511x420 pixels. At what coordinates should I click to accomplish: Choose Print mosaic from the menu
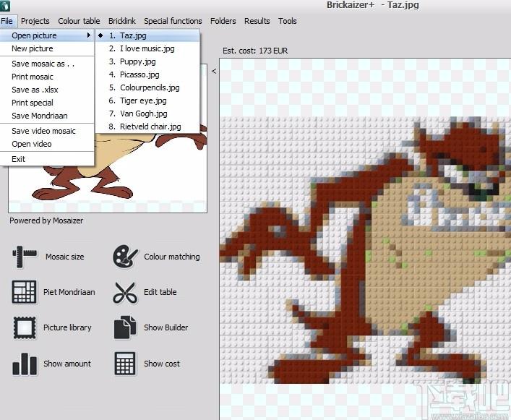click(47, 77)
